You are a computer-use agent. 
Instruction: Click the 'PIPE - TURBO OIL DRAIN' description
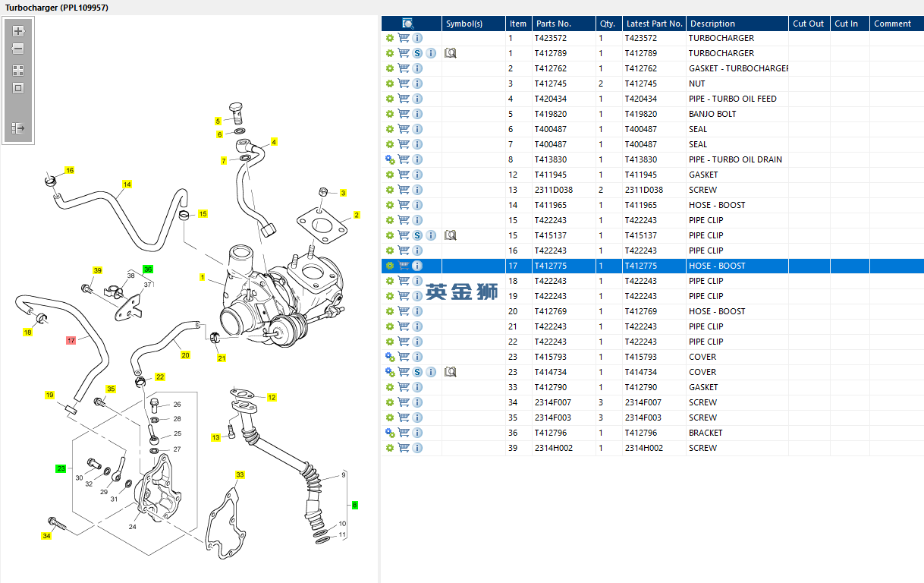pyautogui.click(x=735, y=159)
